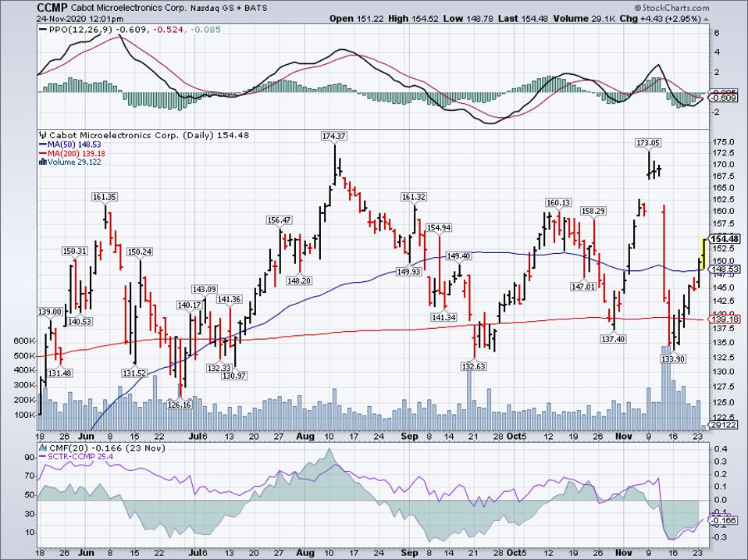Click the red 139.18 MA axis tag
Screen dimensions: 748x560
coord(724,319)
